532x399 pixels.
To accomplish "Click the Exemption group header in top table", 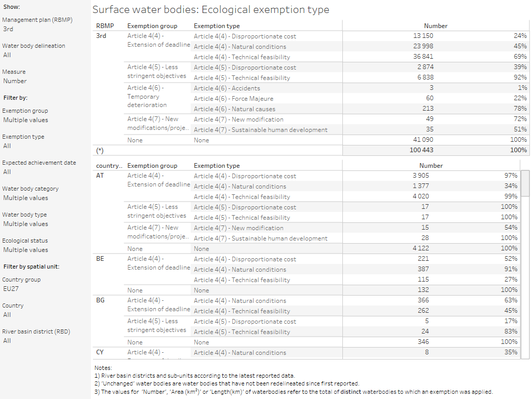I will (152, 26).
